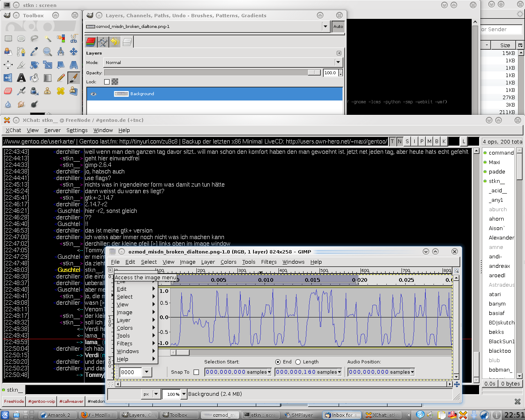Select the Pencil tool
525x420 pixels.
[x=61, y=78]
